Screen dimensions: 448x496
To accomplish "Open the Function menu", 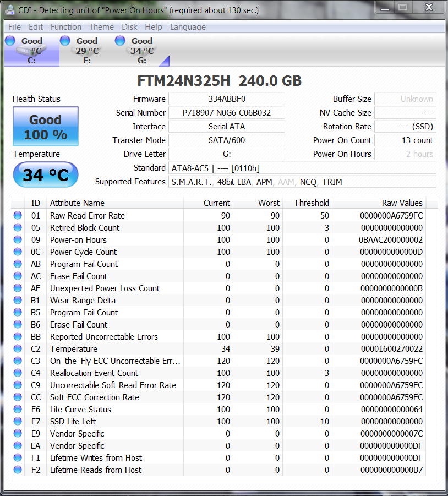I will point(66,27).
